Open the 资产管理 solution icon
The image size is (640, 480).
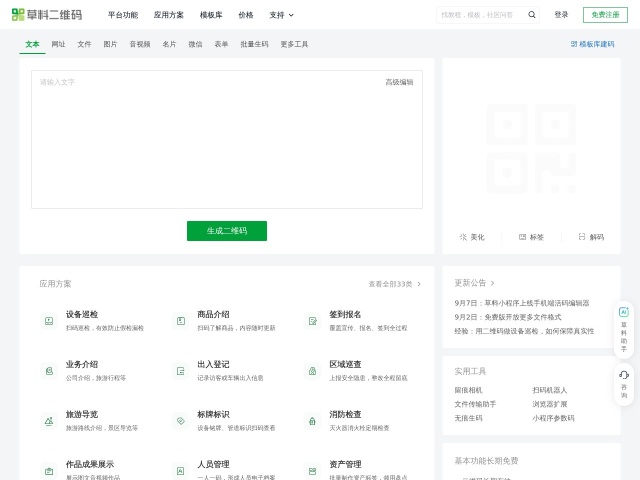[313, 471]
